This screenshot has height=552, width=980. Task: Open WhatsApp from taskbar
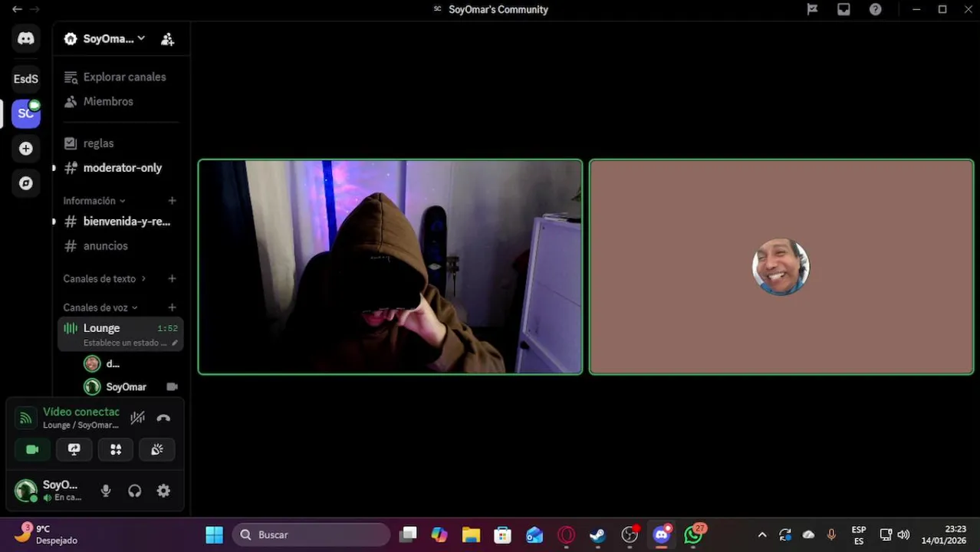coord(694,534)
